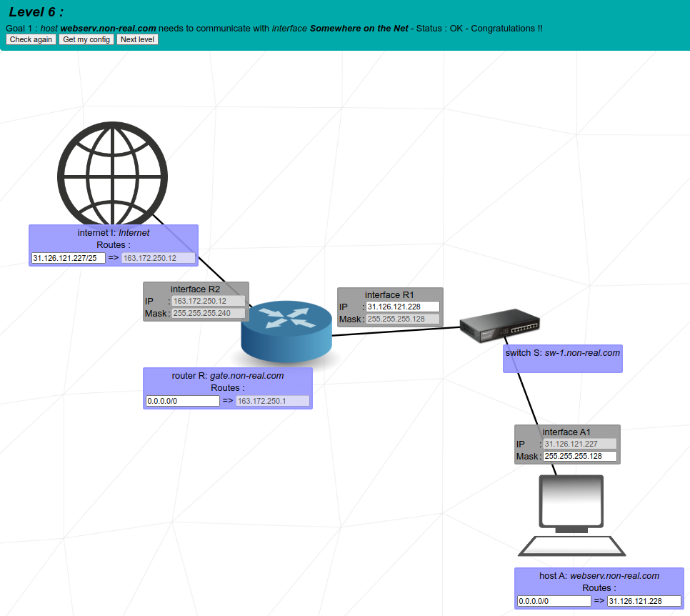
Task: Click the switch S sw-1.non-real.com label
Action: (563, 353)
